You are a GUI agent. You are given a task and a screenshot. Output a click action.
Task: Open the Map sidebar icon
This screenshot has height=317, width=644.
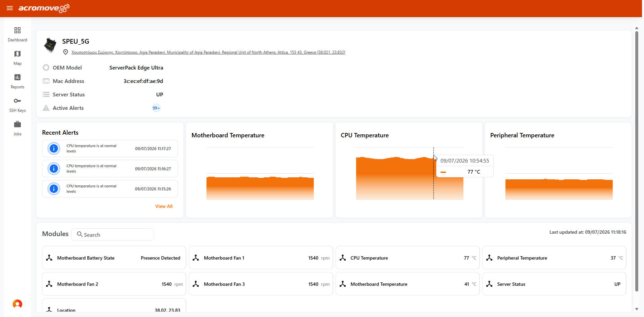click(17, 54)
